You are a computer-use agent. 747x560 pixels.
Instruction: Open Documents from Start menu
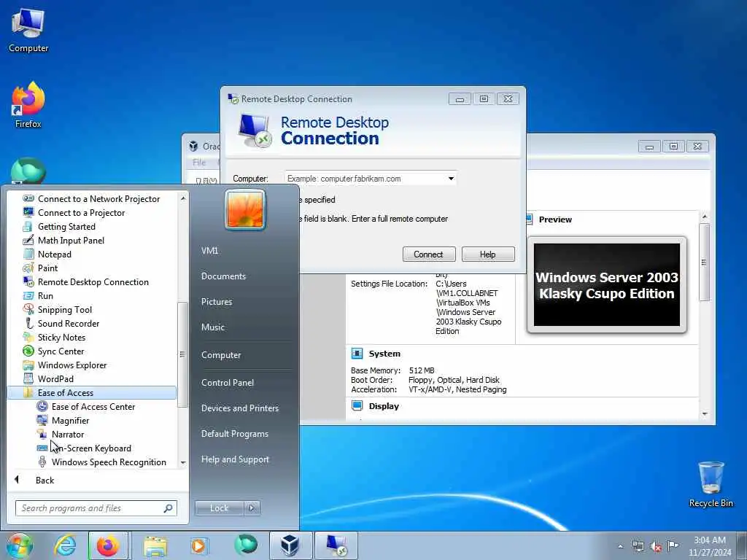click(223, 276)
